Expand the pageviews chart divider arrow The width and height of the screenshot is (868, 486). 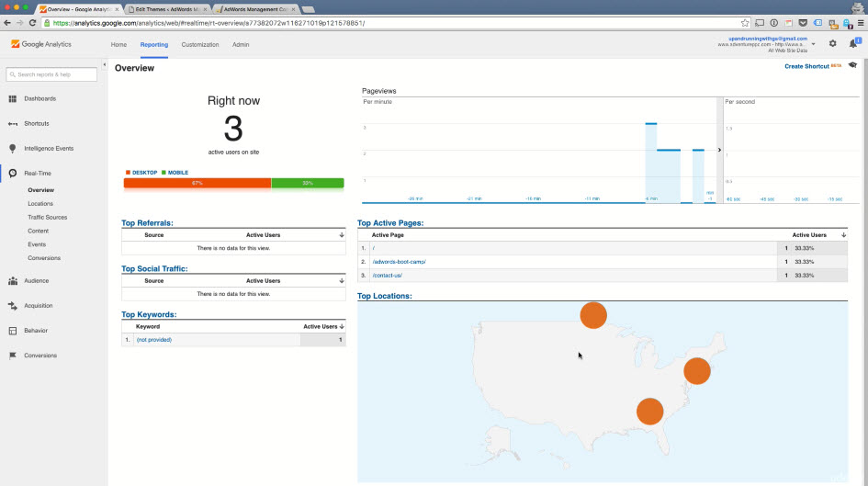(719, 149)
